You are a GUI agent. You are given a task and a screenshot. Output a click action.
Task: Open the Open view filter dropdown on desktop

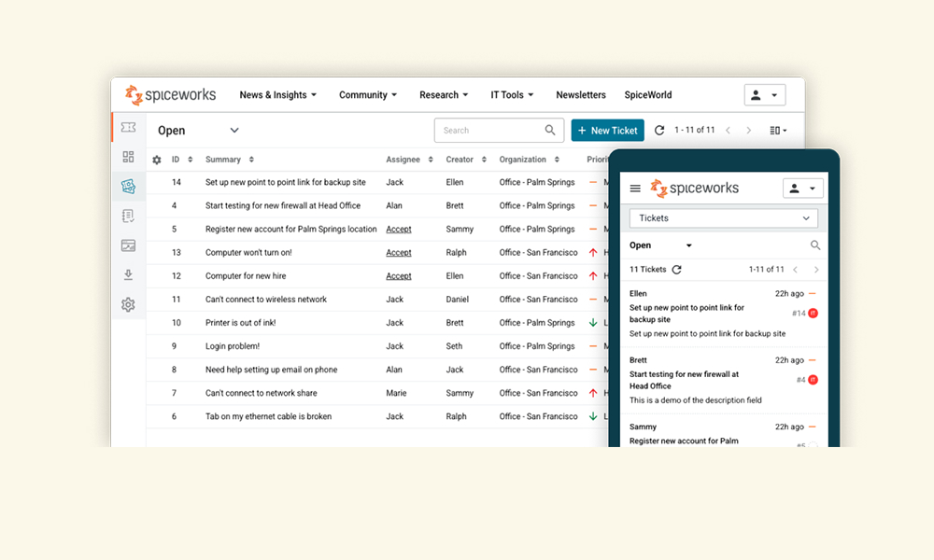198,131
